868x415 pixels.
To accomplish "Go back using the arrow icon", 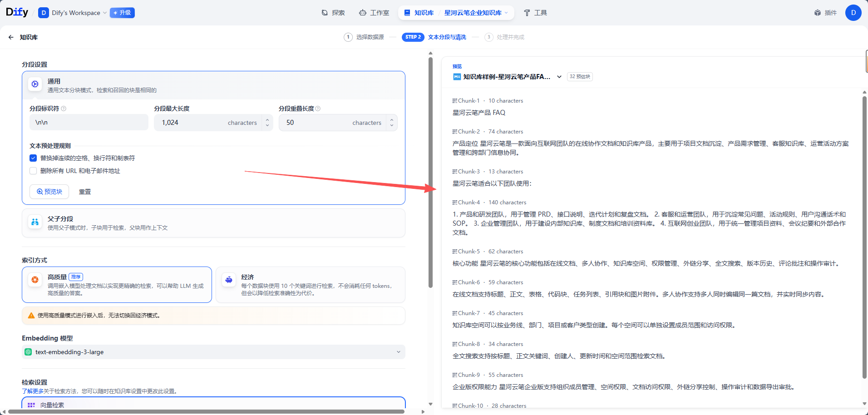I will point(11,37).
